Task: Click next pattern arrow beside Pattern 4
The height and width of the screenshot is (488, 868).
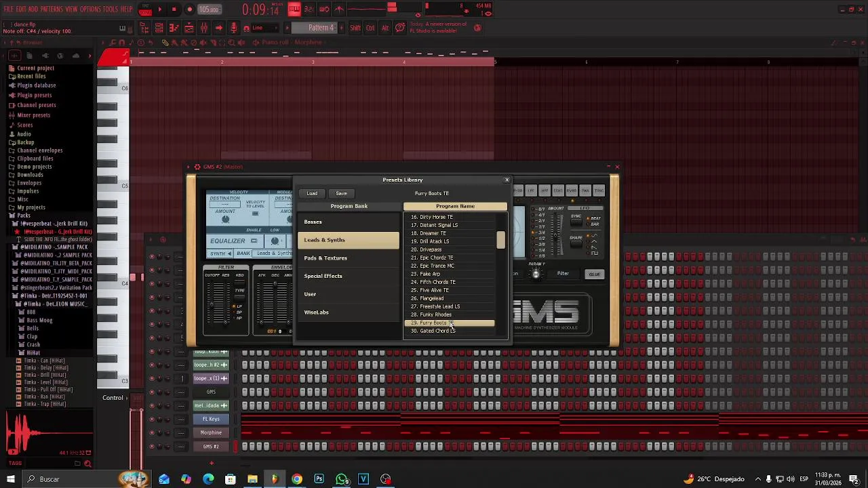Action: [340, 28]
